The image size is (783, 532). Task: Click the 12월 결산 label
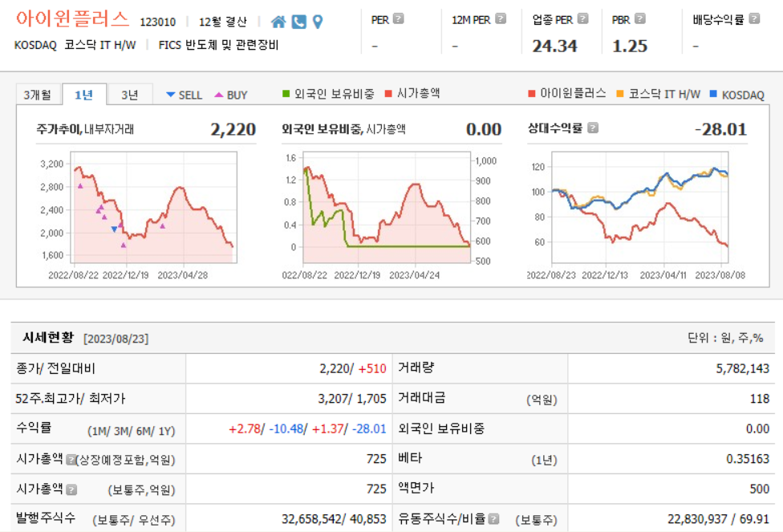pyautogui.click(x=223, y=22)
